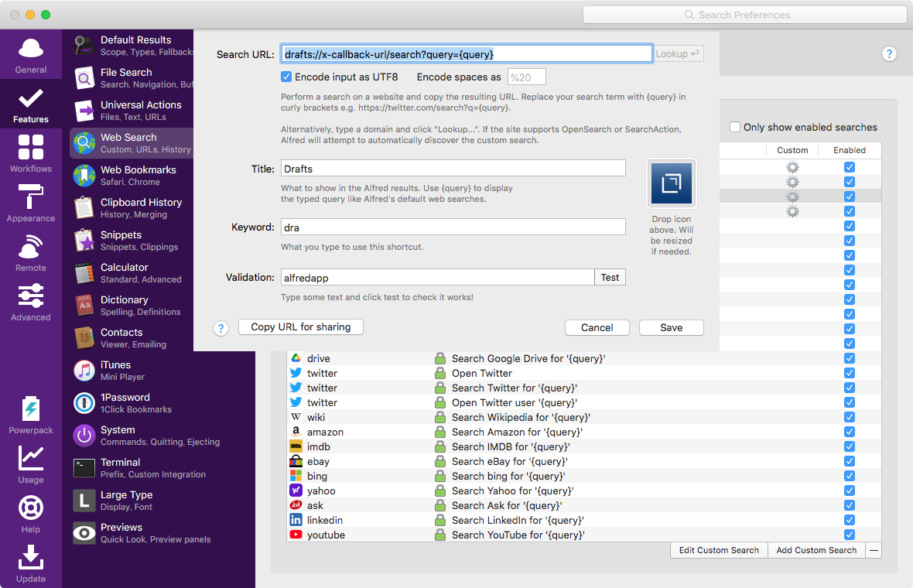
Task: Disable the linkedin search checkbox
Action: [x=849, y=520]
